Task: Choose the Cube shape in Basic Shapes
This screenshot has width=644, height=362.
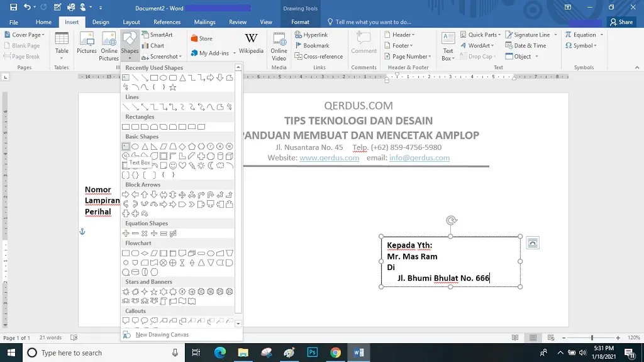Action: 230,156
